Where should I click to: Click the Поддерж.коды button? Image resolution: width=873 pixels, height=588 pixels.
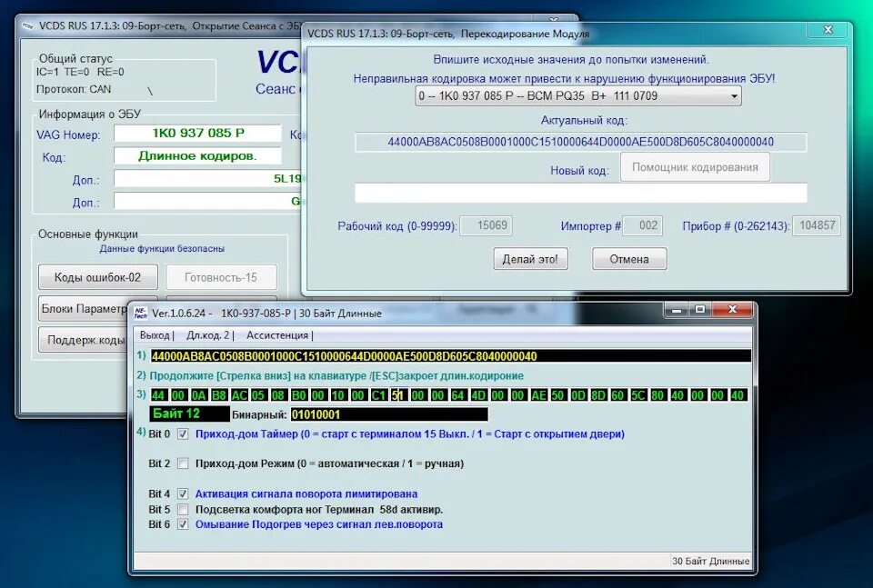click(x=84, y=340)
